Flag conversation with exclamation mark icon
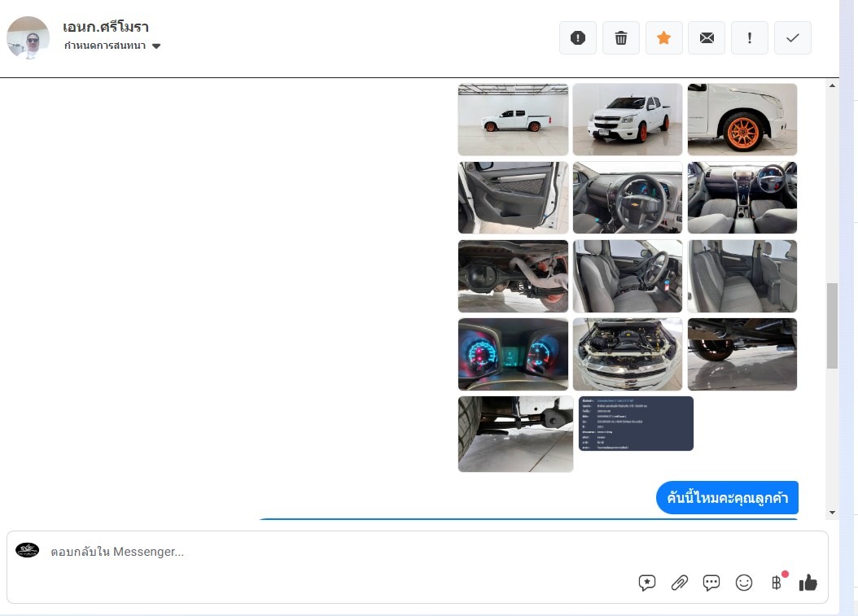Viewport: 858px width, 616px height. 749,38
